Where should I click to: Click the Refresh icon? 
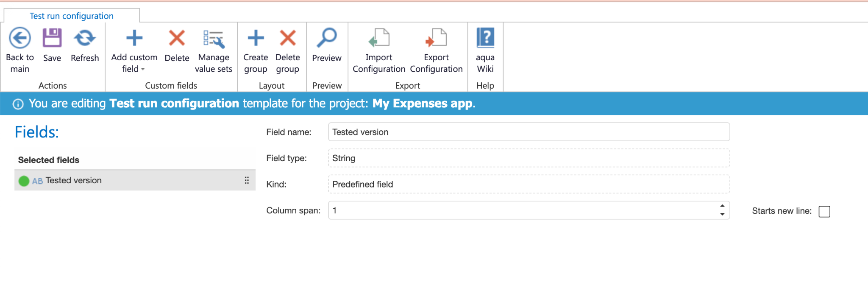(x=85, y=38)
